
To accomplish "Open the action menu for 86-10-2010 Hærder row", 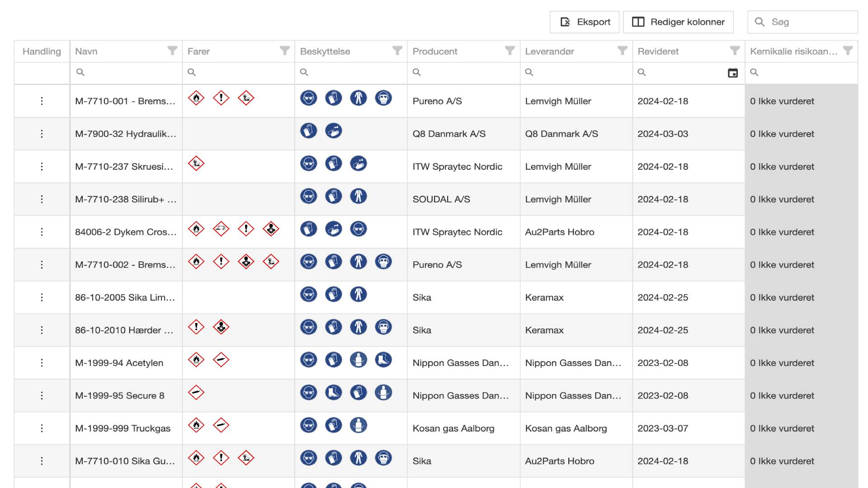I will 42,330.
